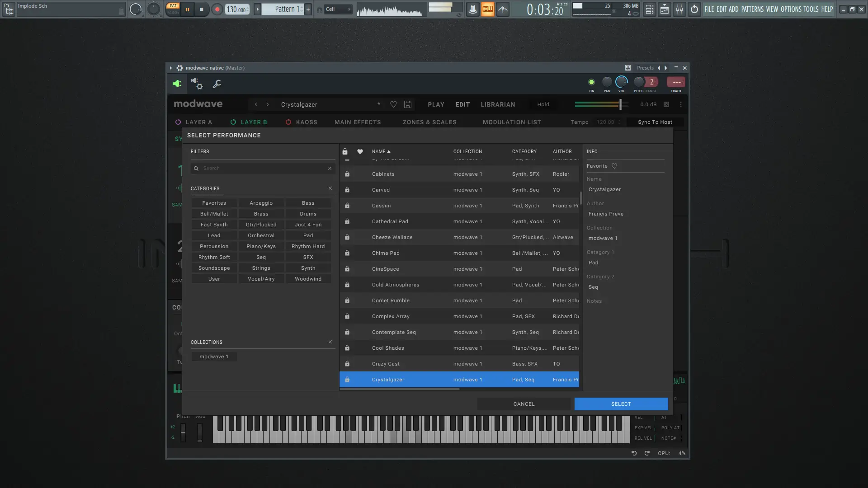Screen dimensions: 868x488
Task: Favorite the performance with the heart icon
Action: pos(393,104)
